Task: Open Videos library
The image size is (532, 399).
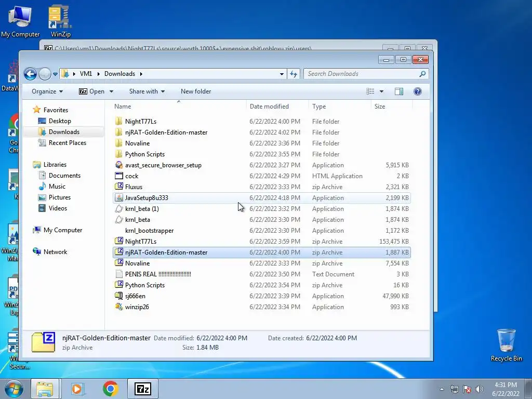Action: 53,208
